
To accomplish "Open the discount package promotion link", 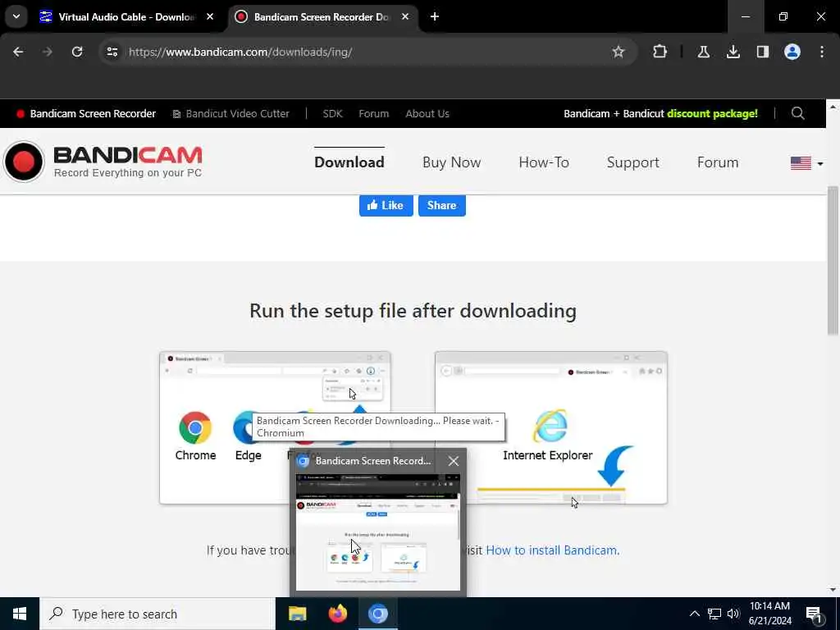I will (x=660, y=113).
